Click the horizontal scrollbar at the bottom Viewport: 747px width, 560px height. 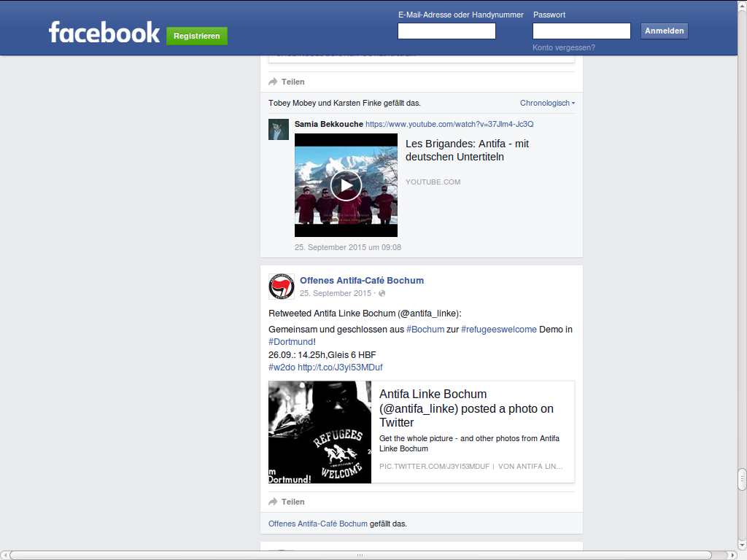click(x=359, y=555)
